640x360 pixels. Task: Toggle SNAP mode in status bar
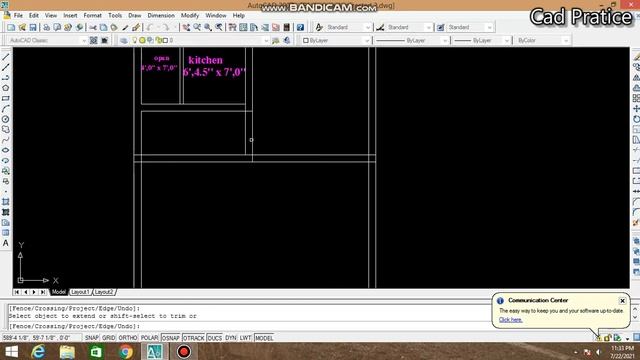tap(92, 338)
